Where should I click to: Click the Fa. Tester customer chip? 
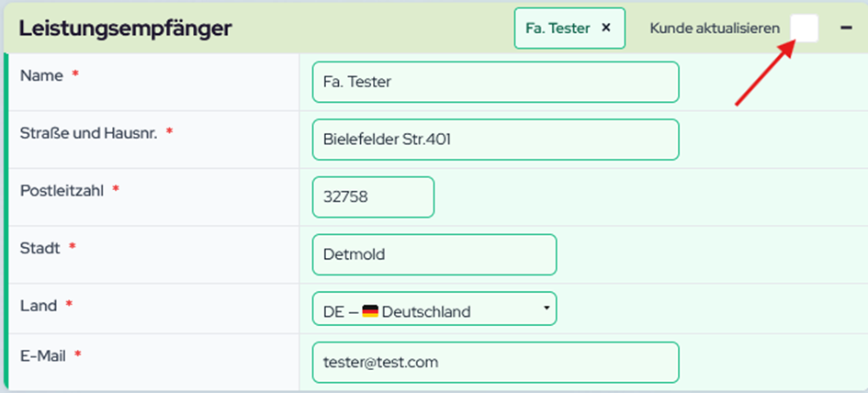pos(558,28)
